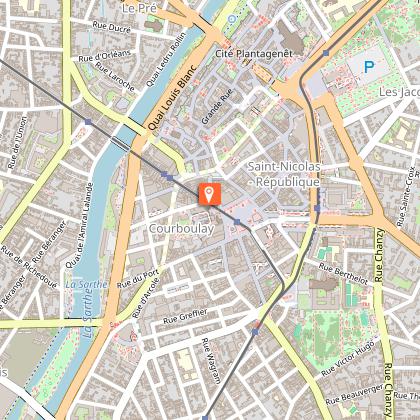The width and height of the screenshot is (420, 420).
Task: Click the Courboulay neighborhood label
Action: click(181, 229)
